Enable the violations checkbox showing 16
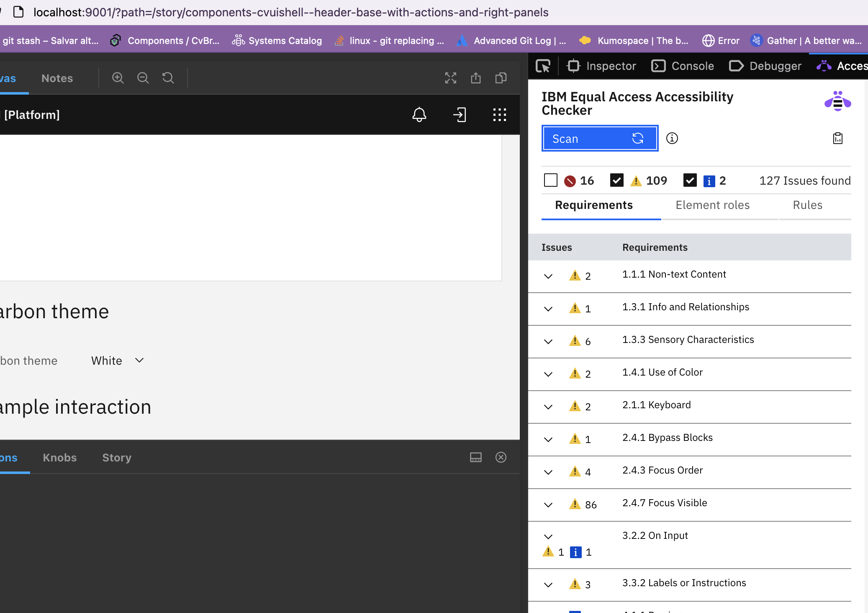The width and height of the screenshot is (868, 613). pos(551,180)
